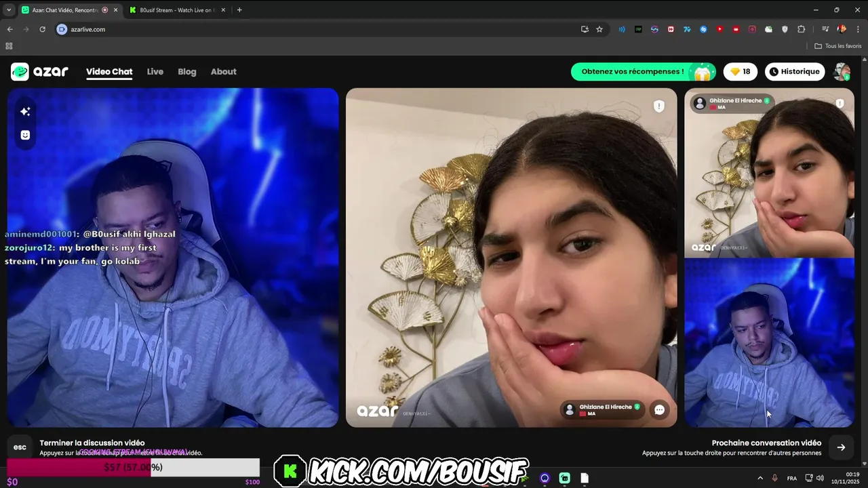Click Obtenez vos récompenses button
Screen dimensions: 868x488
[642, 71]
